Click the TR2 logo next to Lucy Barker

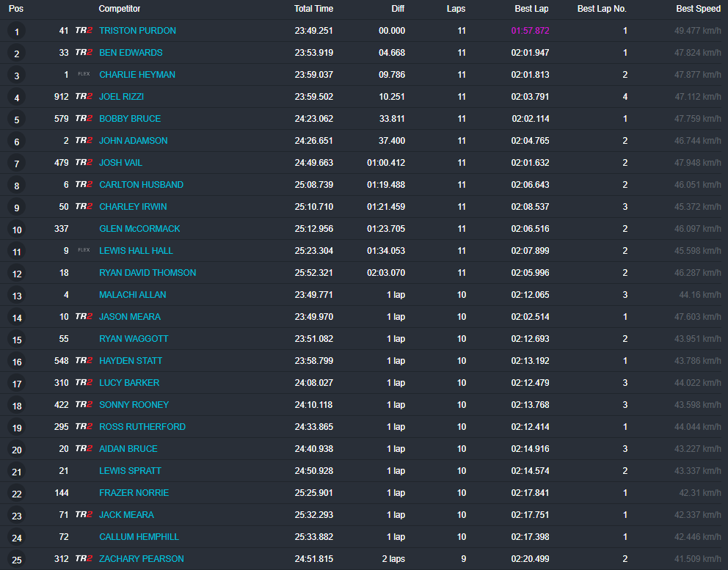coord(84,383)
